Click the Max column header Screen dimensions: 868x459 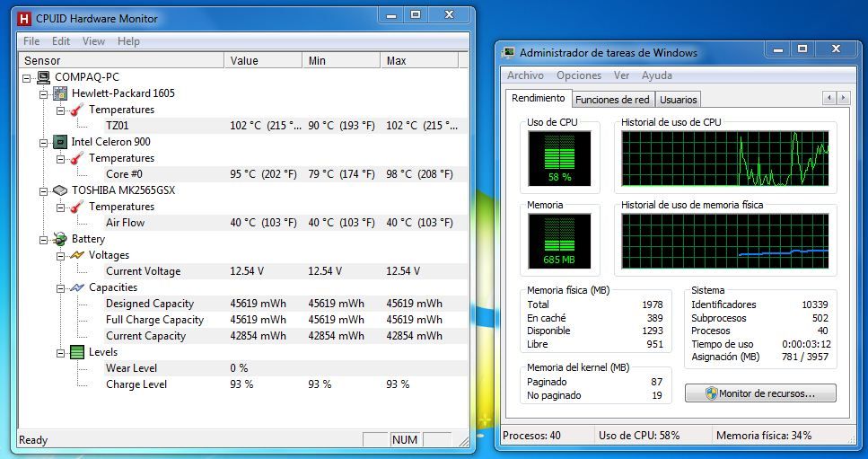click(419, 60)
